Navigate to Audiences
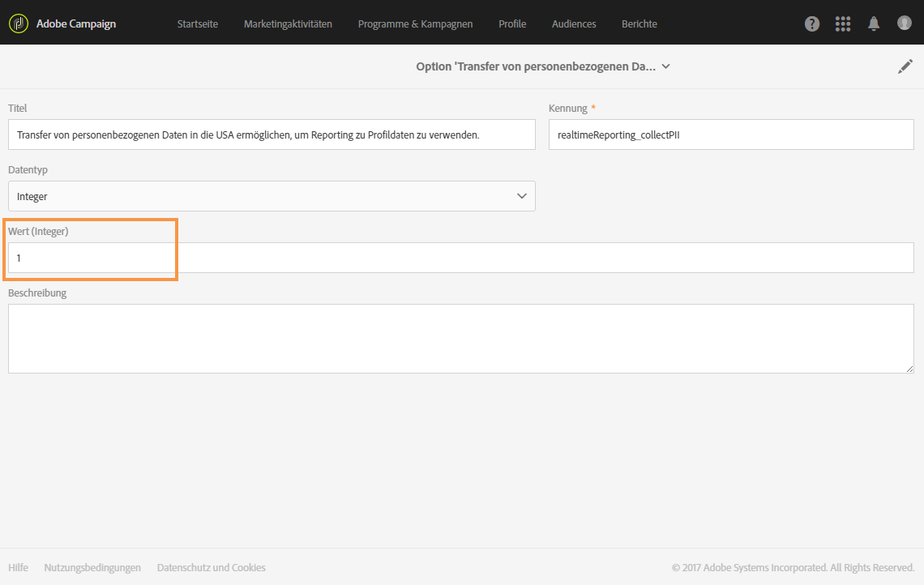Screen dimensions: 924x585 574,24
